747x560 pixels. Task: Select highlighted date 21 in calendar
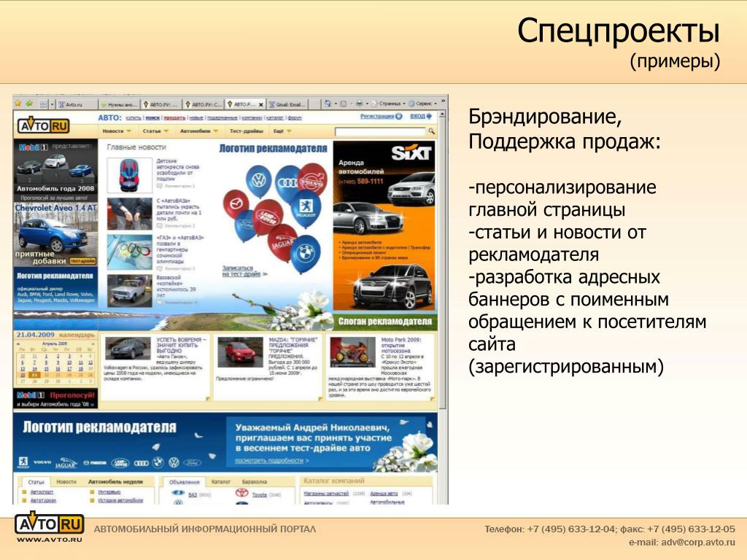[x=34, y=375]
